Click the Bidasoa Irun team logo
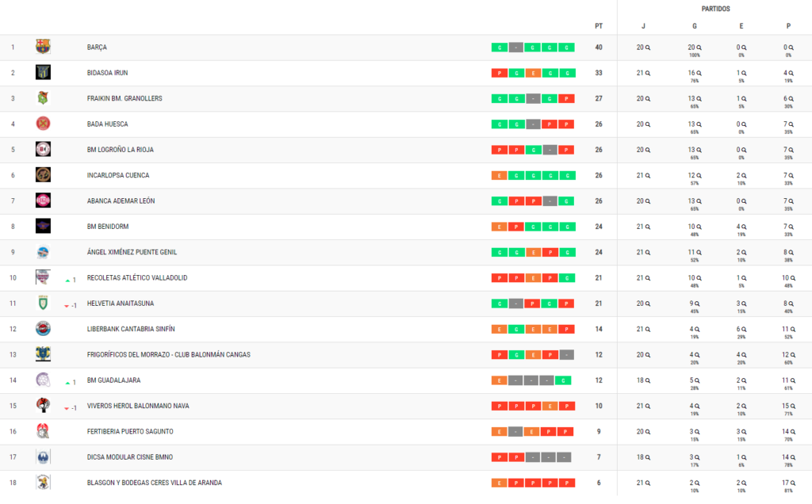 (x=43, y=72)
